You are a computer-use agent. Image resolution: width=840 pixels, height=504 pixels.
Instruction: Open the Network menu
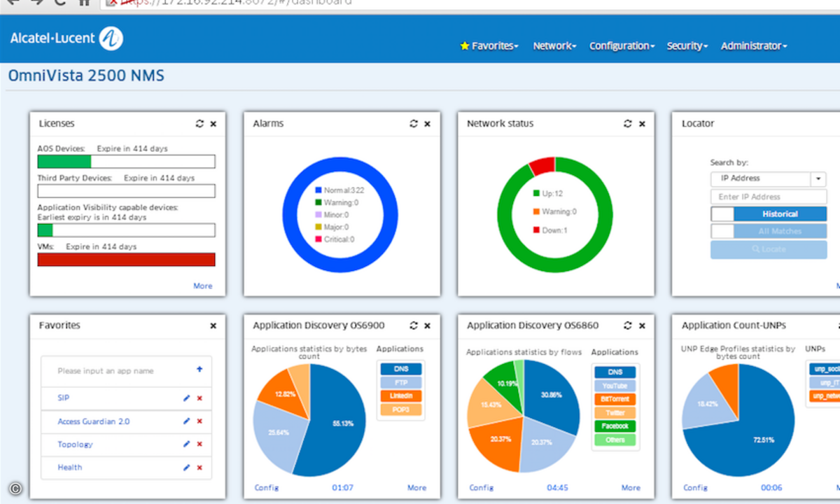(x=554, y=45)
